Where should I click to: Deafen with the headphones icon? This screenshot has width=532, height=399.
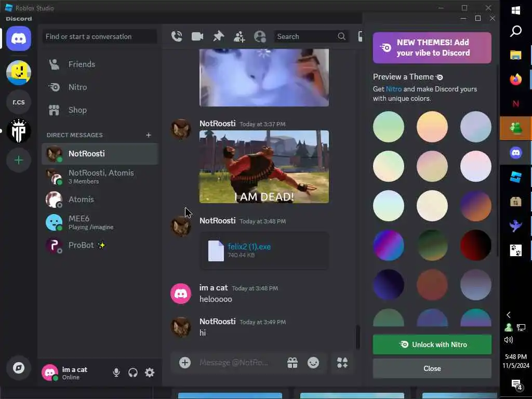pos(132,373)
